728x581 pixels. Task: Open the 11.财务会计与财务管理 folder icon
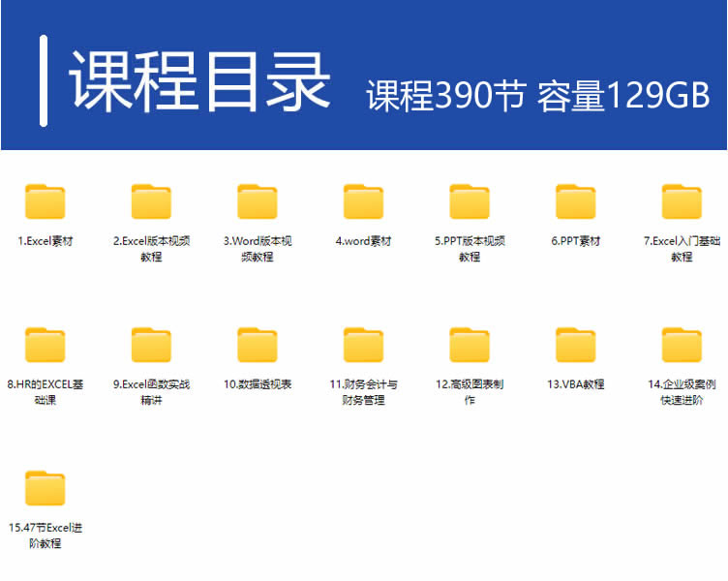[x=364, y=345]
